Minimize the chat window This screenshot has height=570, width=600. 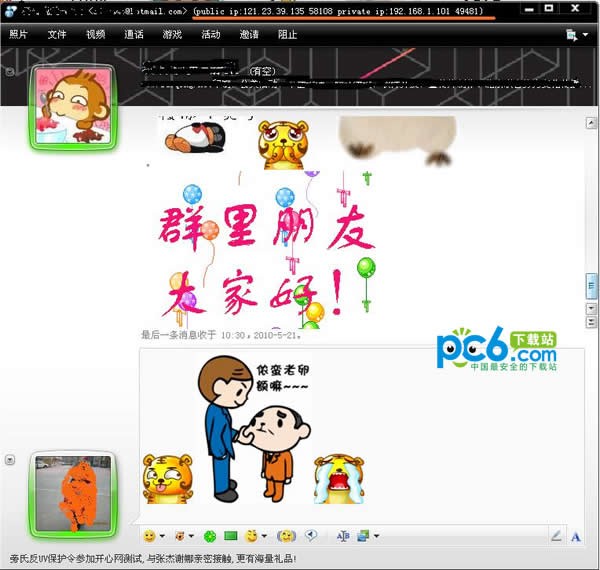click(x=529, y=9)
